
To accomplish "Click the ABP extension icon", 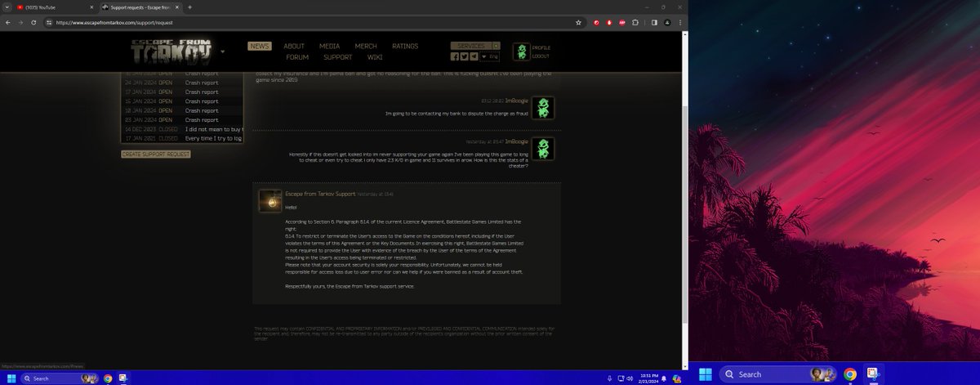I will (622, 22).
